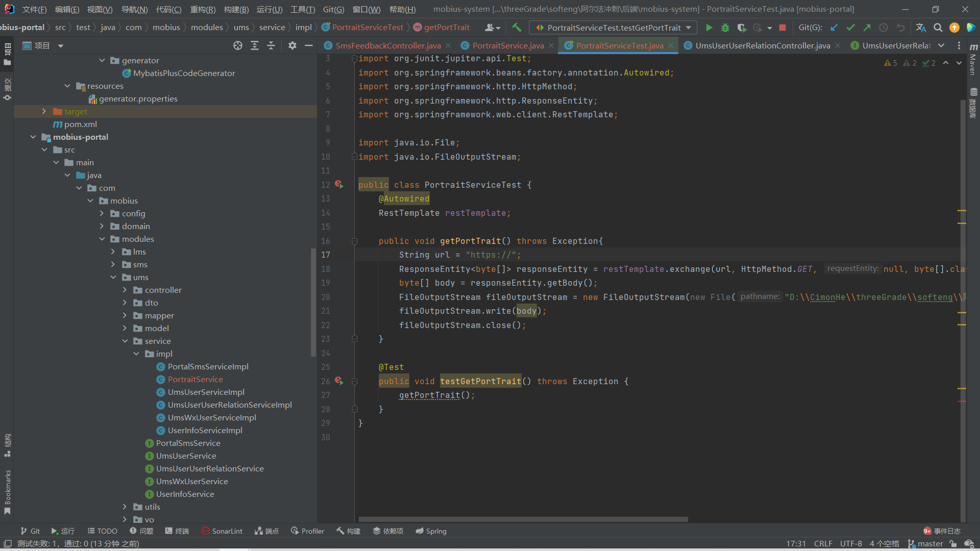
Task: Open the Spring tool window
Action: click(431, 531)
